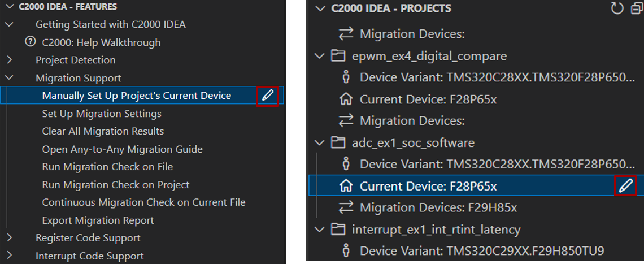Screen dimensions: 644x264
Task: Expand the Interrupt Code Support section
Action: coord(10,256)
